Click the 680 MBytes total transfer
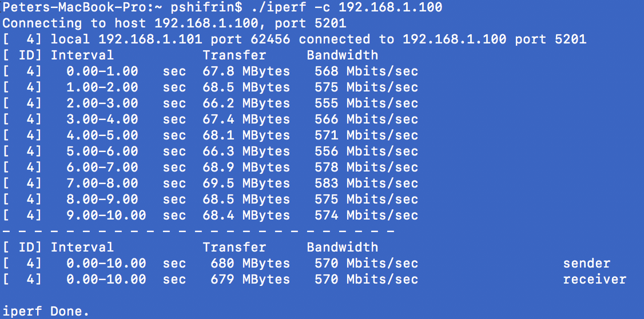This screenshot has height=319, width=644. pos(251,263)
